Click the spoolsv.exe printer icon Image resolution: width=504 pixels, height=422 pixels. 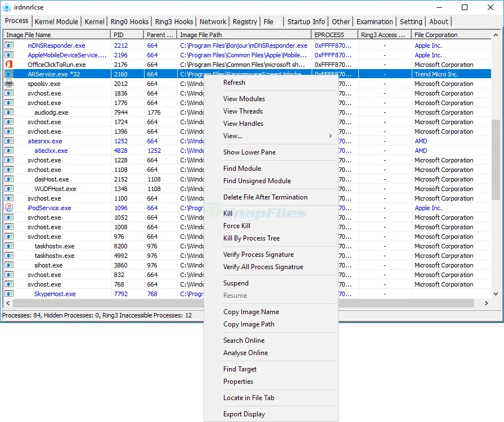[x=10, y=84]
